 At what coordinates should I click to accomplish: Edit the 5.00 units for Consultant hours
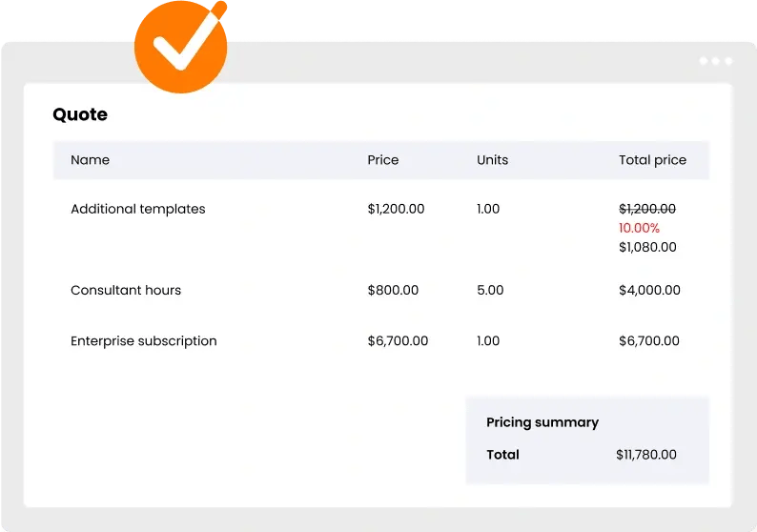(490, 290)
